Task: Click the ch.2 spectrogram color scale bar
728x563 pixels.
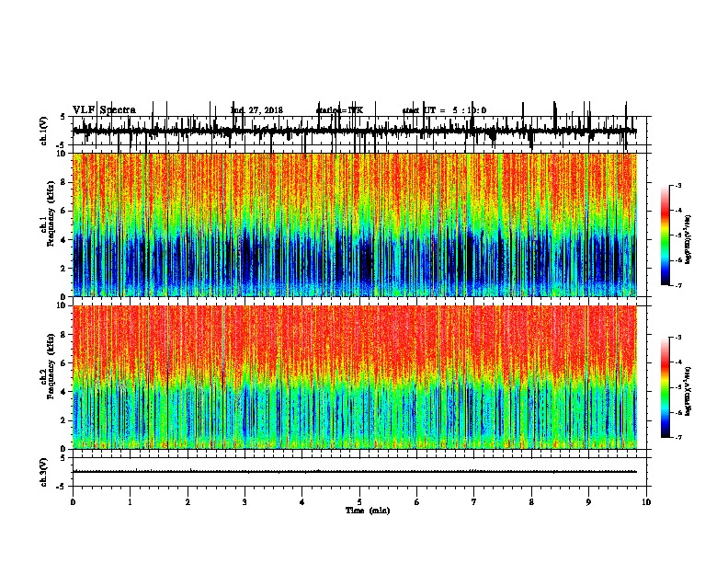Action: (x=665, y=387)
